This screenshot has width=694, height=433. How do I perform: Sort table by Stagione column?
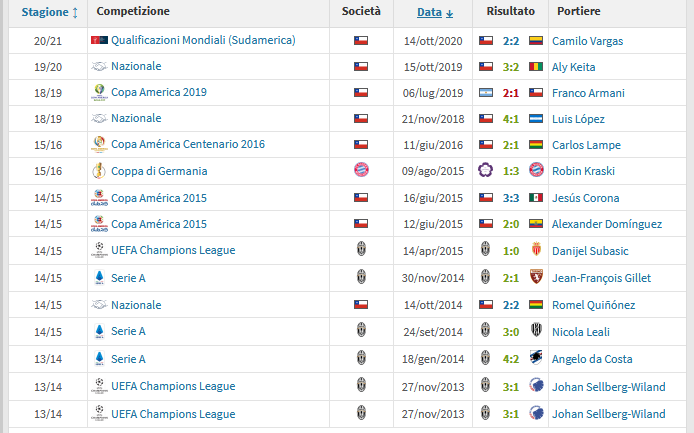pos(50,12)
